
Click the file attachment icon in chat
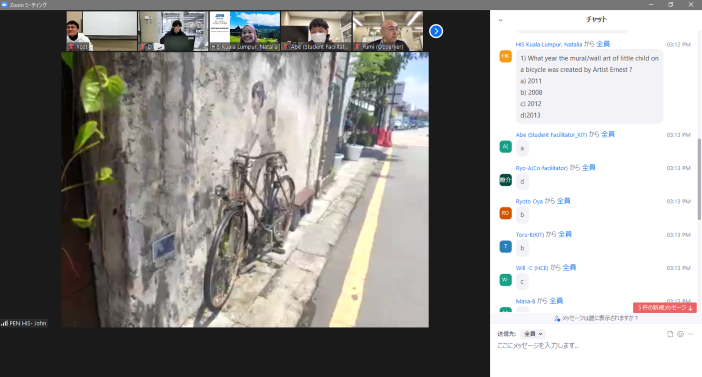(x=670, y=334)
